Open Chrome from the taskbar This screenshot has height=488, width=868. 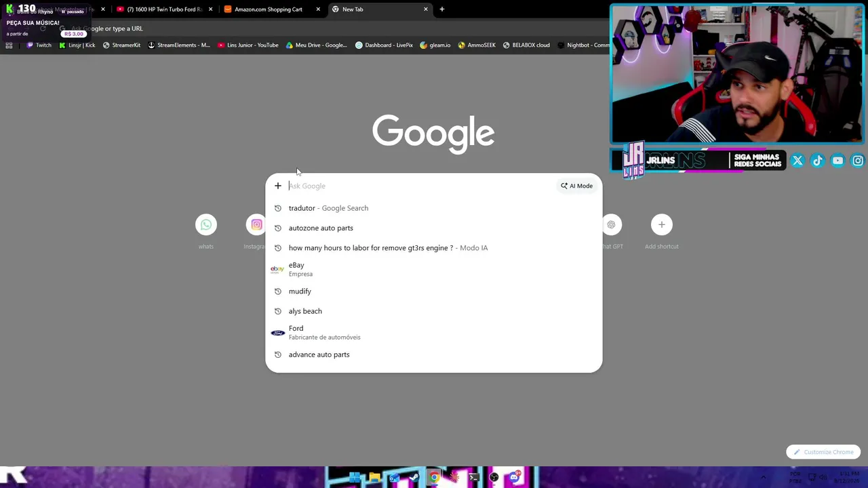(434, 478)
